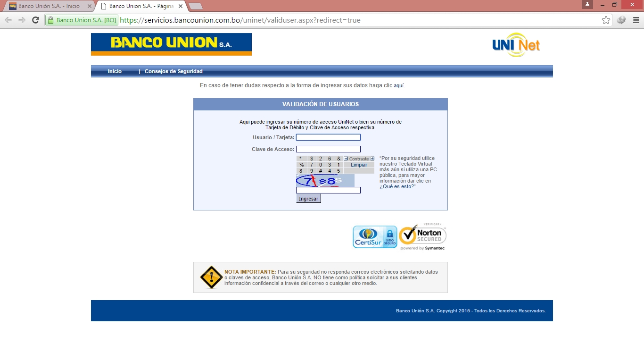Open Consejos de Seguridad in the navigation bar
This screenshot has height=343, width=644.
click(173, 71)
